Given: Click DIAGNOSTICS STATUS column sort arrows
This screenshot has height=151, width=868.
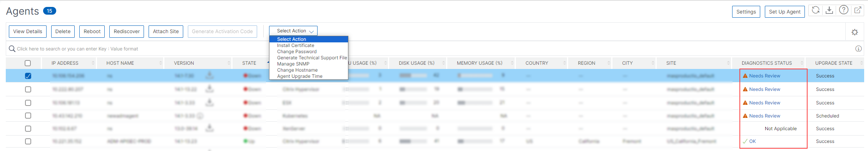Looking at the screenshot, I should (x=802, y=63).
